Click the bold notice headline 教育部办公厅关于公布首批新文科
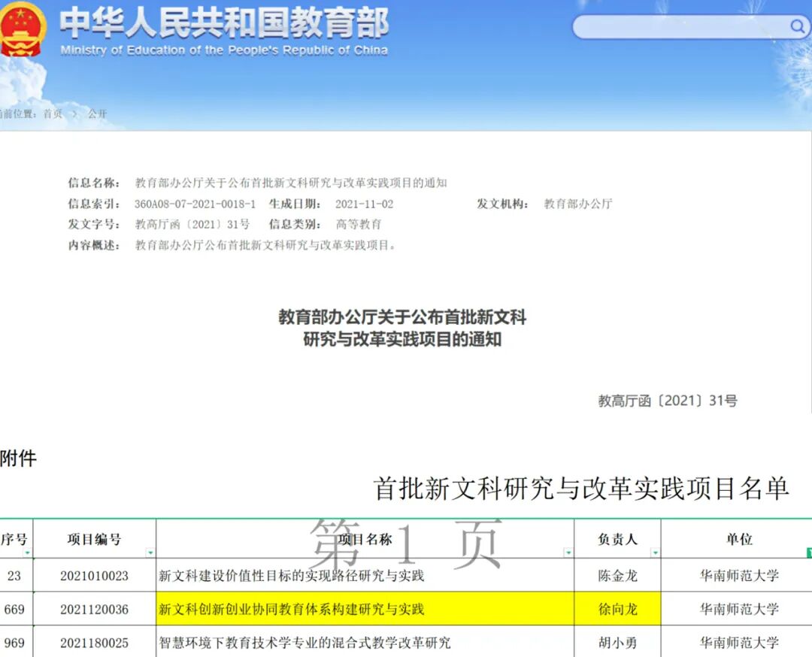 [x=402, y=317]
